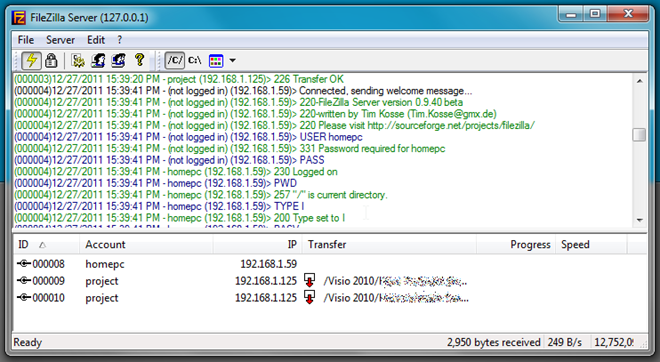Image resolution: width=660 pixels, height=362 pixels.
Task: Open the Groups editor icon
Action: [118, 61]
